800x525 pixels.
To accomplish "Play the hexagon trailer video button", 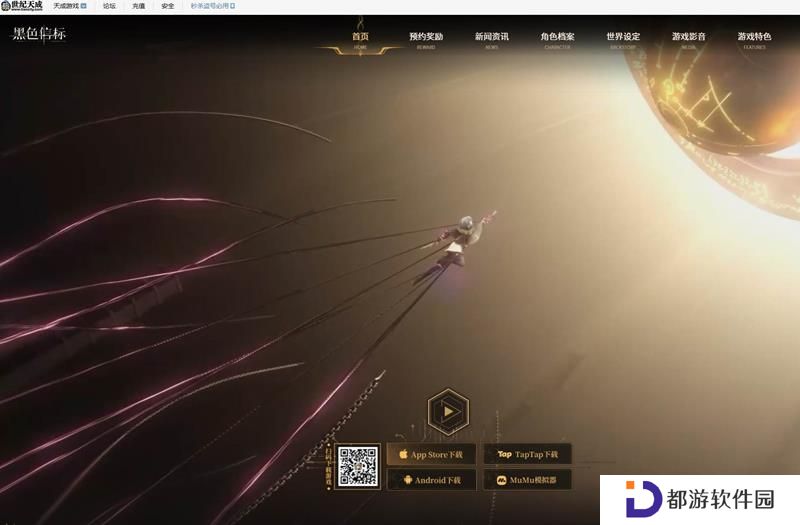I will pos(448,411).
